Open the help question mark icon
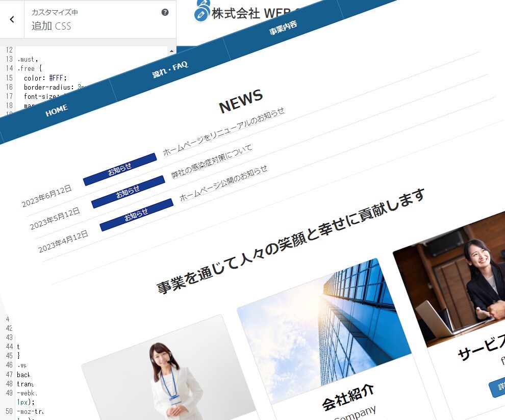 (x=165, y=12)
